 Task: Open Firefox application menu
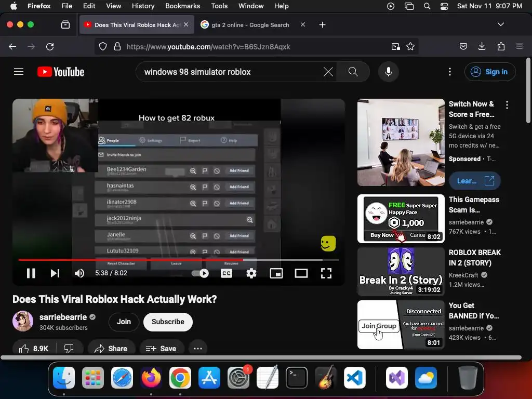pyautogui.click(x=520, y=46)
